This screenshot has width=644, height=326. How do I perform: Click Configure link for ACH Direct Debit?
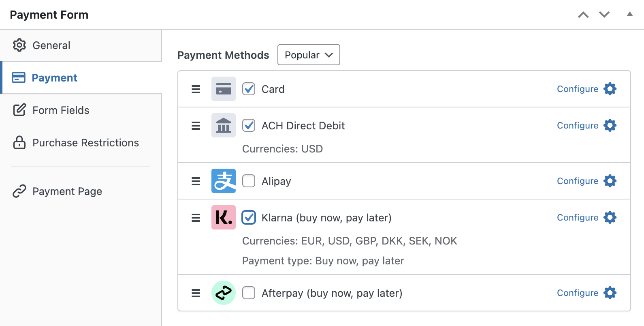tap(578, 125)
